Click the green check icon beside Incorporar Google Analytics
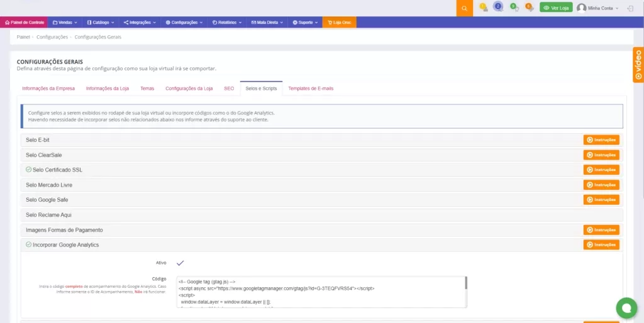Viewport: 644px width, 323px height. pos(28,244)
